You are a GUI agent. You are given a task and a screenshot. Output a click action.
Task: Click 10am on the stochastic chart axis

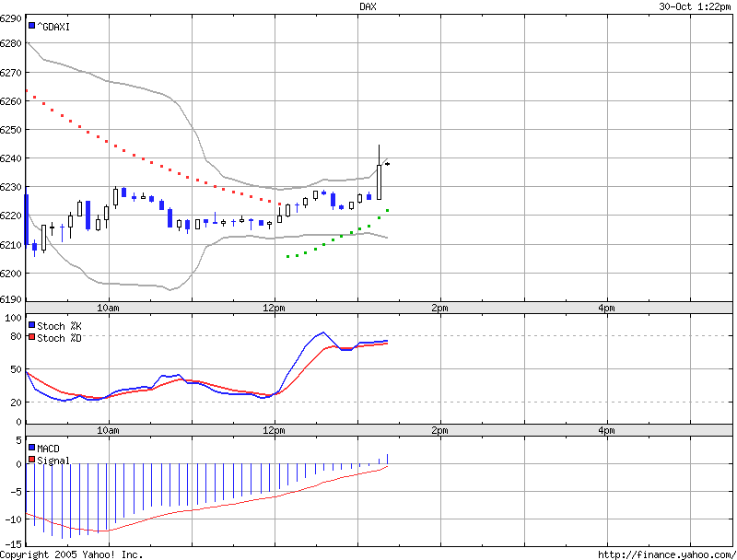108,430
